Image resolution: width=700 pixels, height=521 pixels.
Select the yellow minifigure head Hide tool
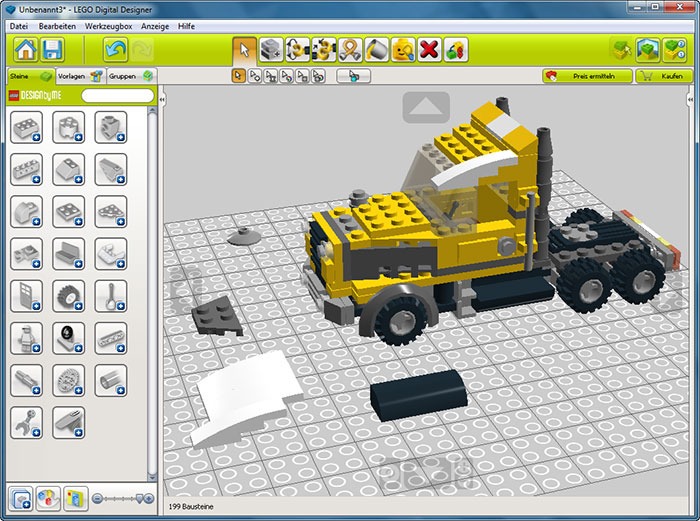[x=402, y=49]
